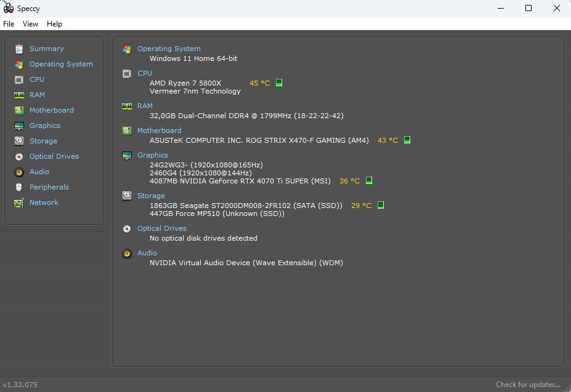Click the Motherboard icon in sidebar
The image size is (571, 392).
[x=19, y=110]
